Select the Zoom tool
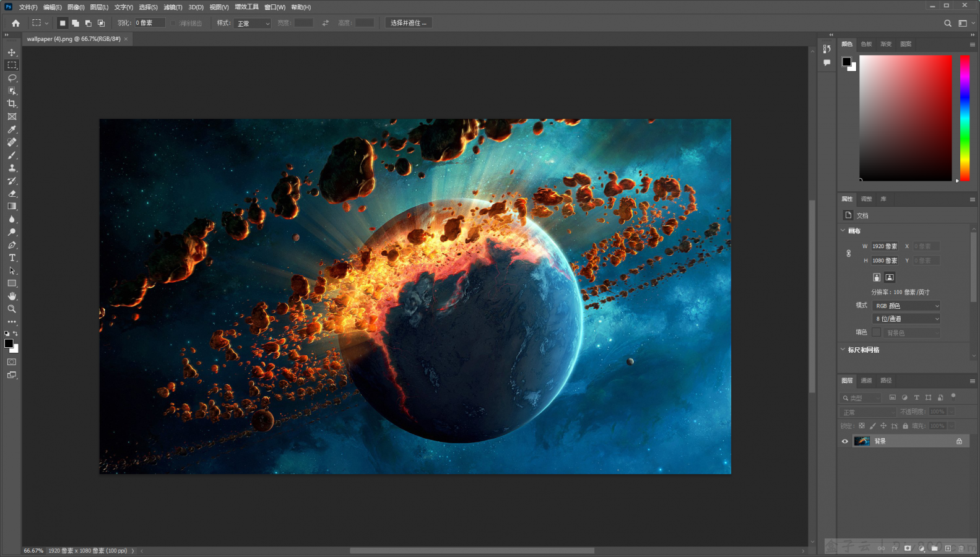 [12, 309]
